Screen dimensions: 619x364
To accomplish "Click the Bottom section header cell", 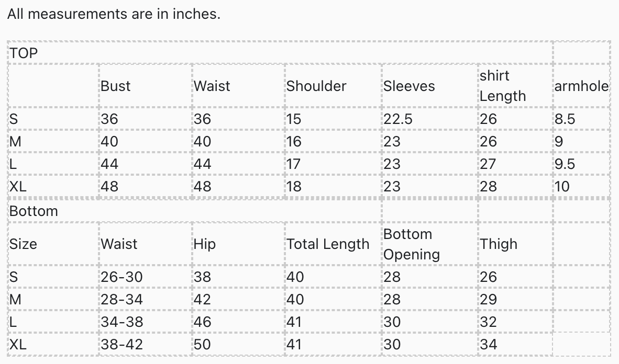I will 34,211.
